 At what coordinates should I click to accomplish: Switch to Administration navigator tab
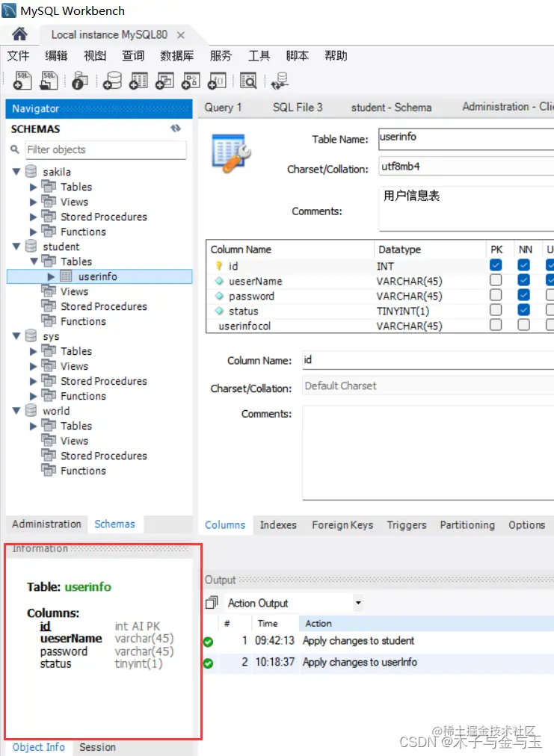click(47, 524)
